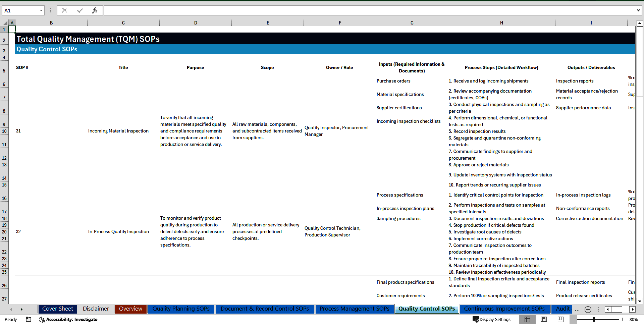Add a new worksheet with the plus icon
This screenshot has height=324, width=644.
point(588,309)
